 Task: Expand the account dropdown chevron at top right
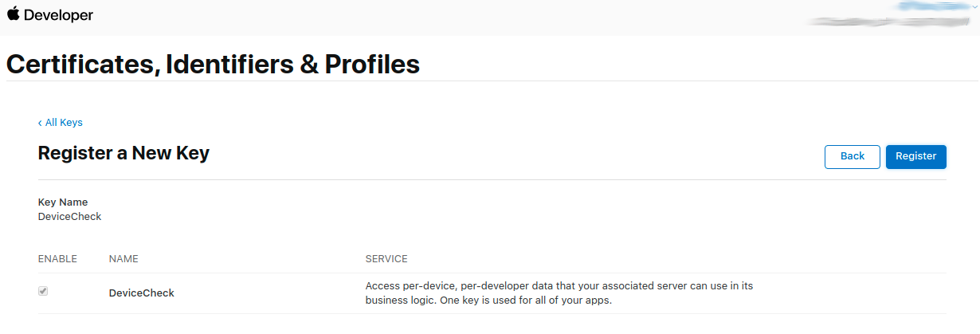pyautogui.click(x=974, y=6)
